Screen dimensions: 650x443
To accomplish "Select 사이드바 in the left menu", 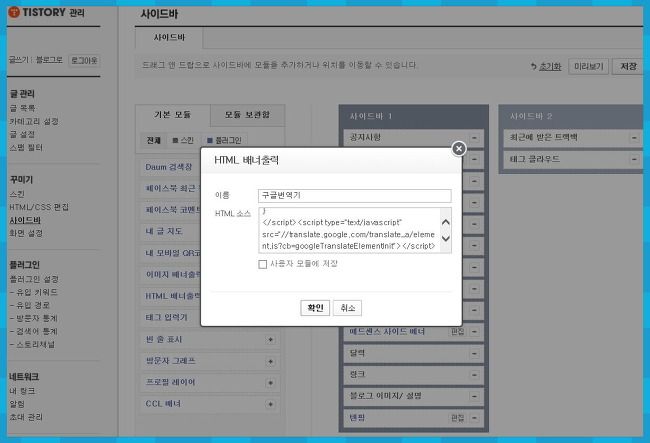I will [x=25, y=220].
